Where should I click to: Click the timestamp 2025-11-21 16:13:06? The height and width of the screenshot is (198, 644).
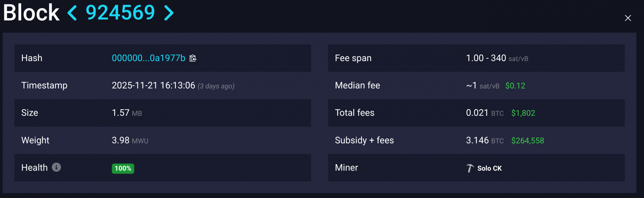(153, 86)
